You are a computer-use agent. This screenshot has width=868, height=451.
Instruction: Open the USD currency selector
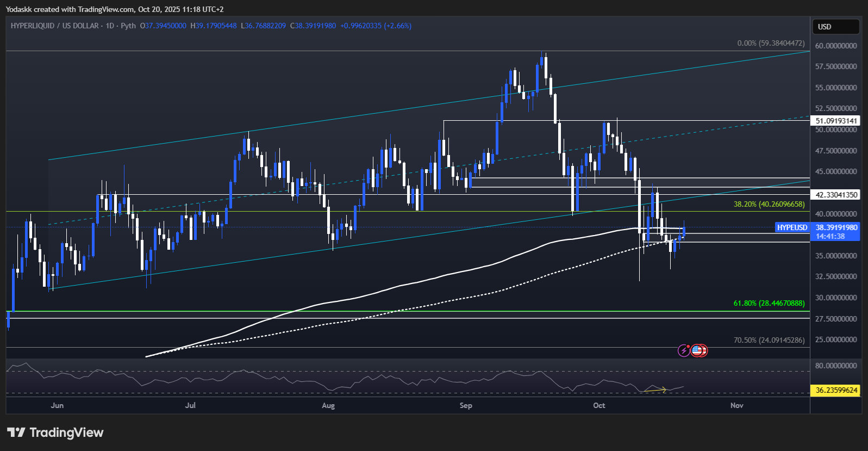tap(835, 27)
